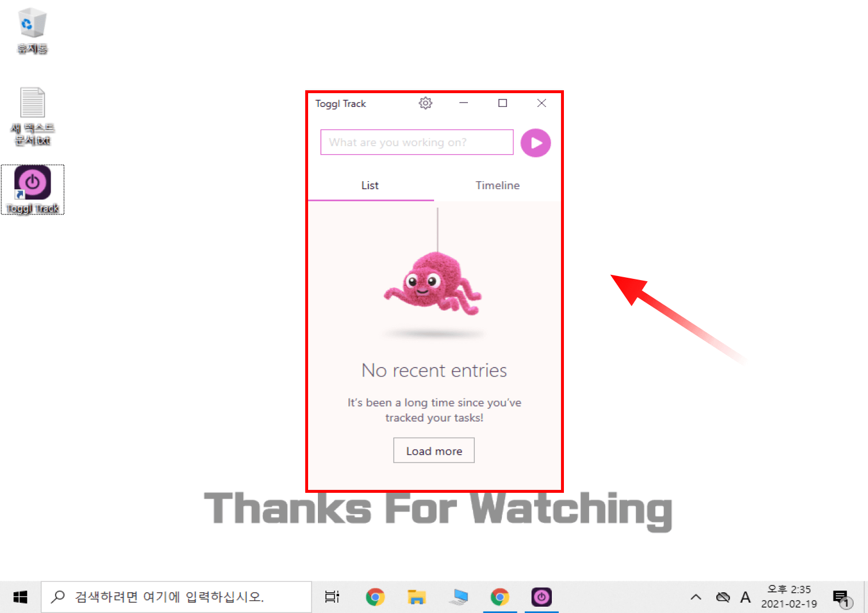Open Task View from taskbar
Screen dimensions: 868x613
[332, 597]
